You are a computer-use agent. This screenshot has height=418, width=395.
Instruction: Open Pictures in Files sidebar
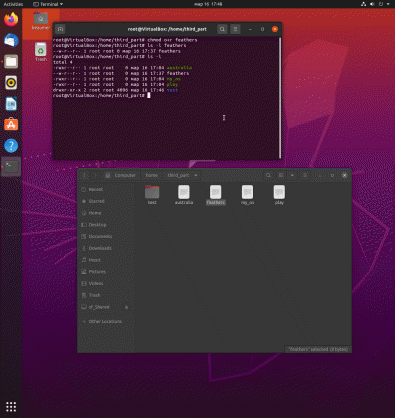pyautogui.click(x=106, y=272)
